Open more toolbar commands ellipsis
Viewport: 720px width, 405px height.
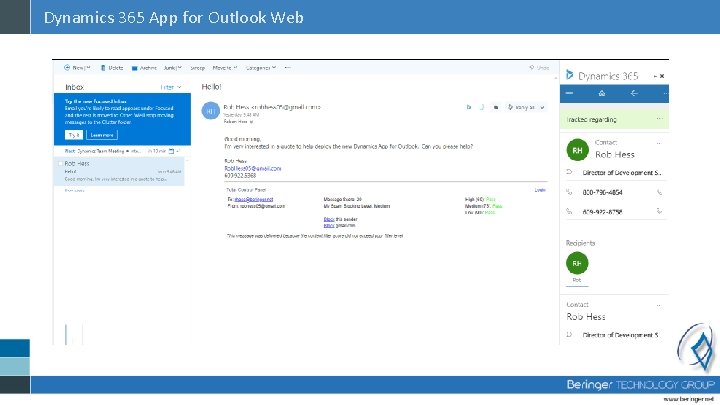click(x=287, y=68)
